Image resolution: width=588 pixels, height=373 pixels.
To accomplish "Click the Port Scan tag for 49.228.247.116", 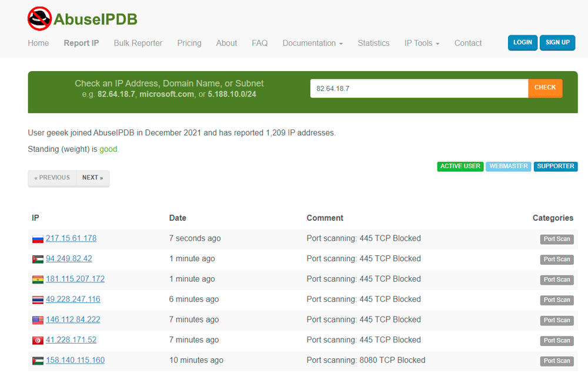I will click(557, 300).
